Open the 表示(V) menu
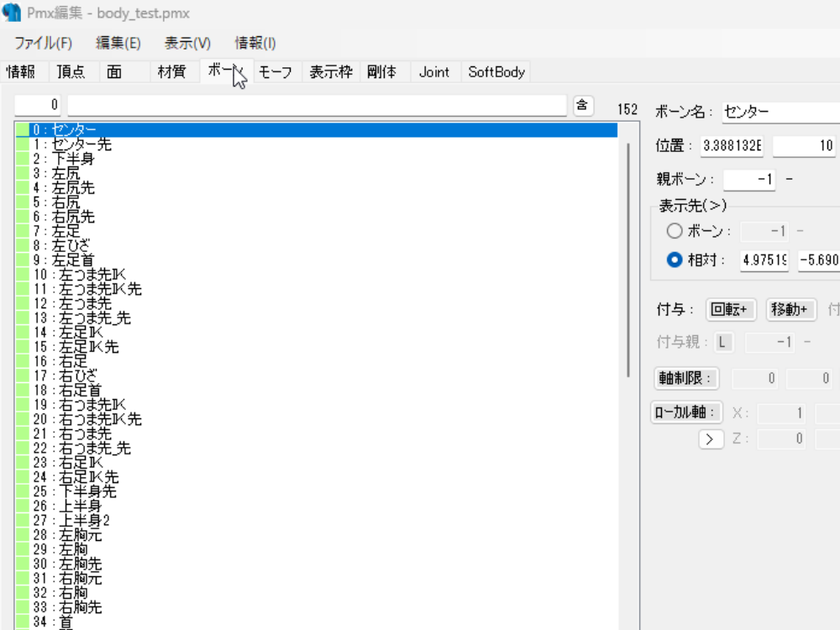Image resolution: width=840 pixels, height=630 pixels. 187,43
